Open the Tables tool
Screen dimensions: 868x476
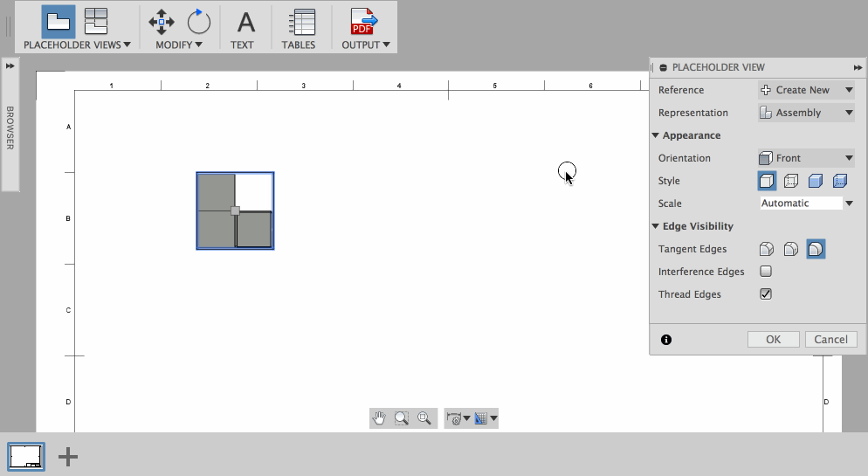(301, 23)
